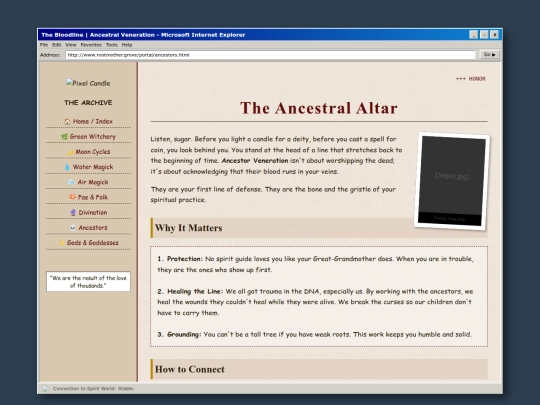Click the lightning icon beside Gods & Goddesses
The image size is (540, 405).
[x=61, y=243]
